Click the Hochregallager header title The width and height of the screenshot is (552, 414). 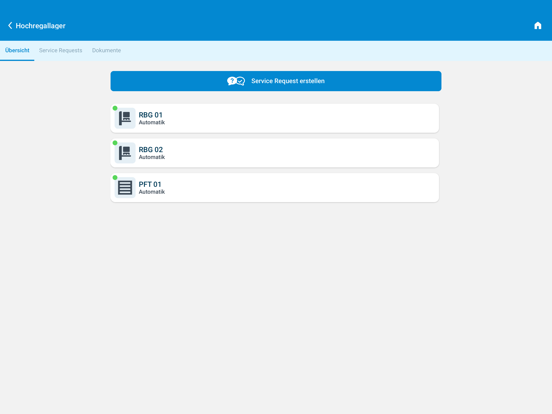click(x=40, y=26)
